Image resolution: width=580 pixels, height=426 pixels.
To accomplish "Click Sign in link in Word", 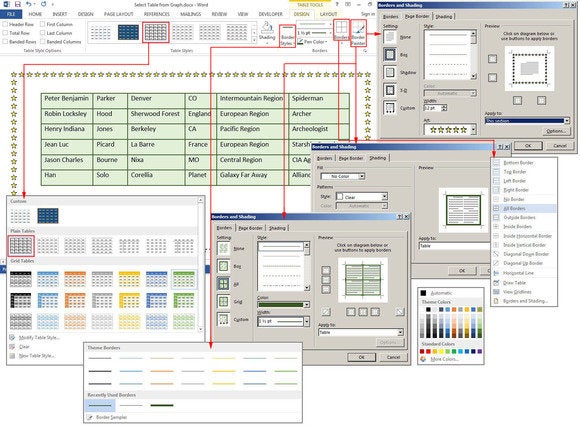I will point(368,14).
